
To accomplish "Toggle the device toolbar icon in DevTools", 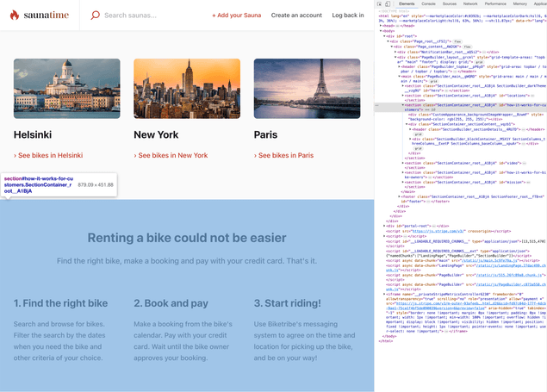I will coord(389,4).
